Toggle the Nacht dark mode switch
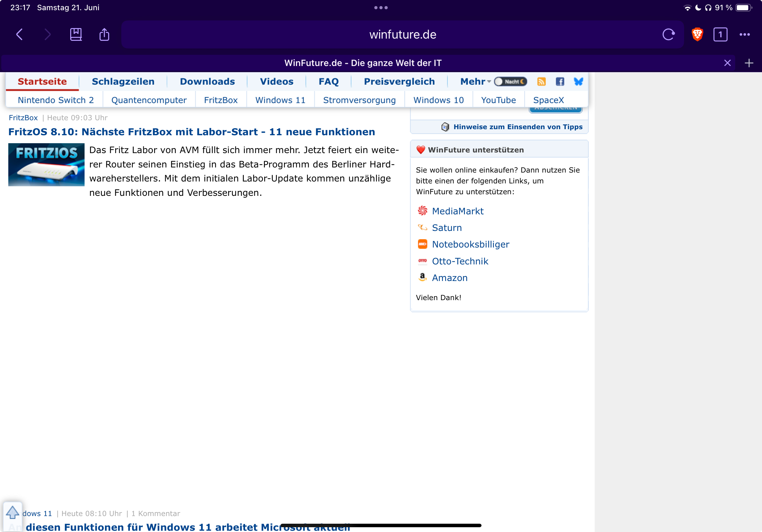 coord(510,82)
